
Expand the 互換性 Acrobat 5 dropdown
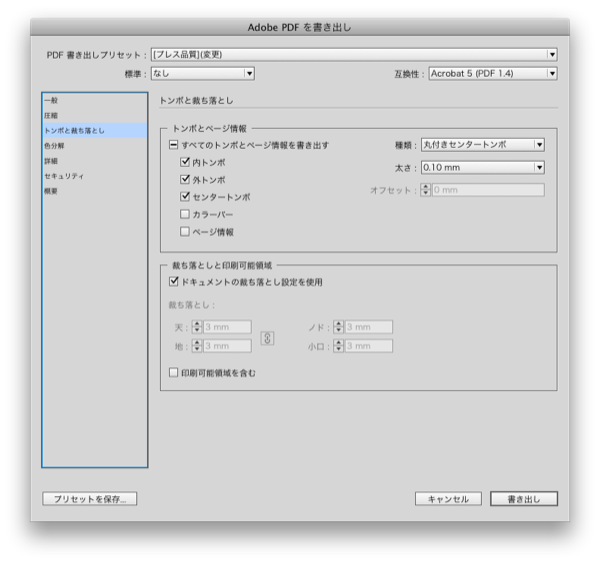492,73
